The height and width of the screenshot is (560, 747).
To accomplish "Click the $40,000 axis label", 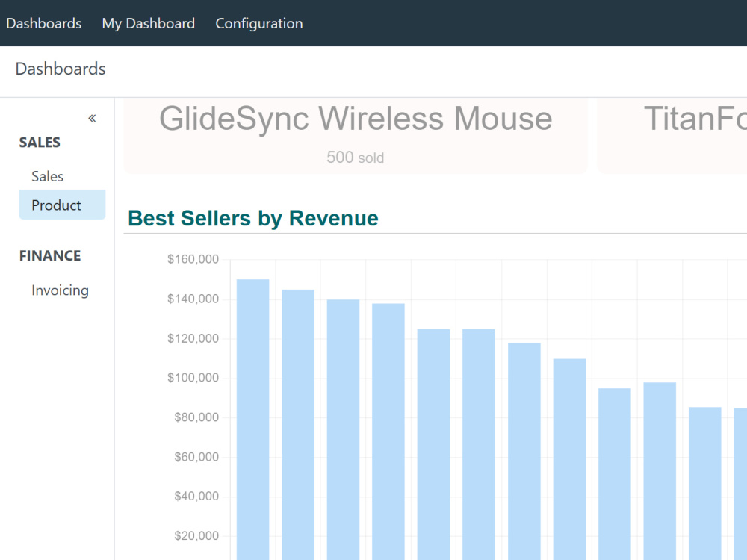I will pos(196,496).
